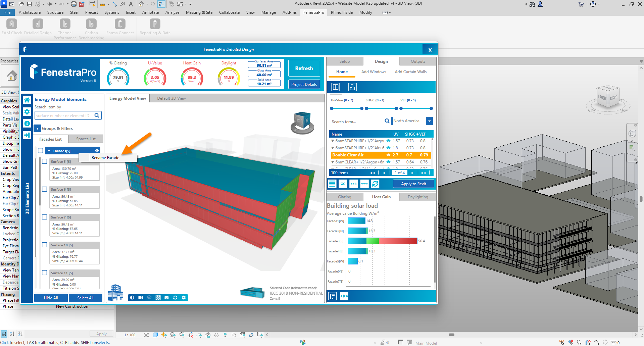This screenshot has width=644, height=346.
Task: Click right handle of VLT slider
Action: click(x=431, y=108)
